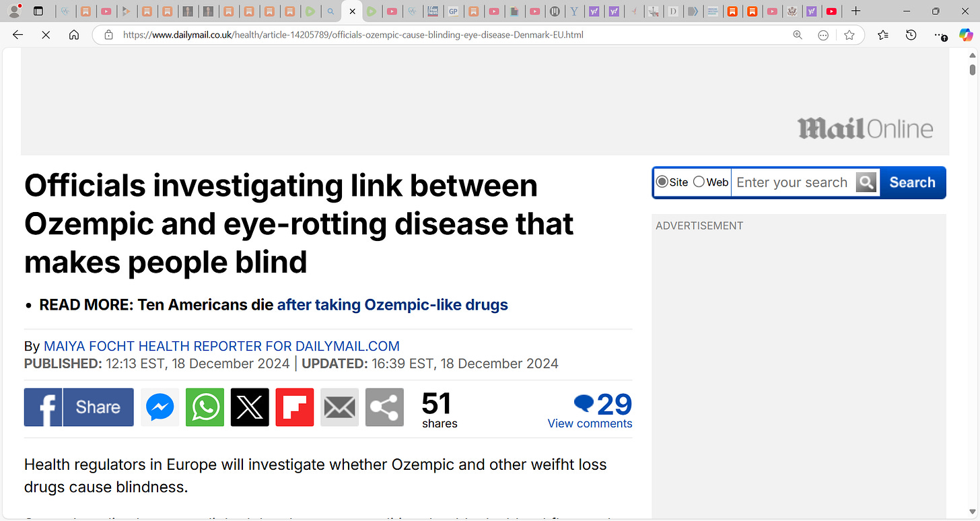The width and height of the screenshot is (980, 521).
Task: Click the '51 shares' count
Action: coord(440,410)
